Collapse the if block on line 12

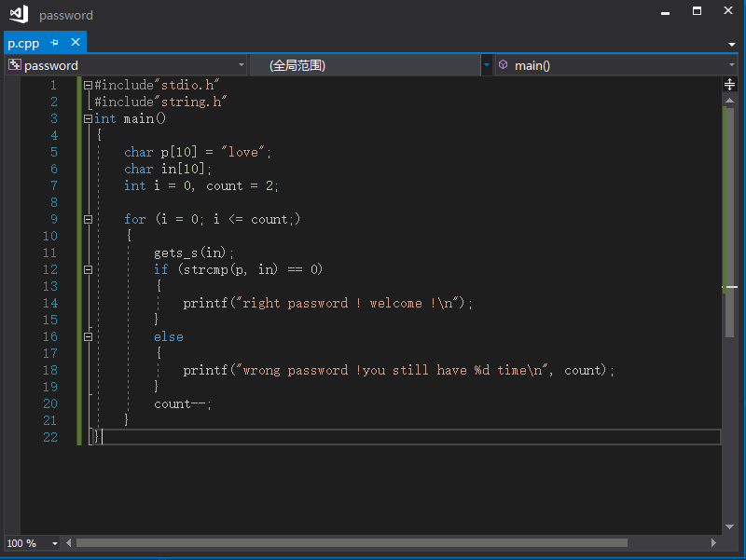(x=88, y=269)
